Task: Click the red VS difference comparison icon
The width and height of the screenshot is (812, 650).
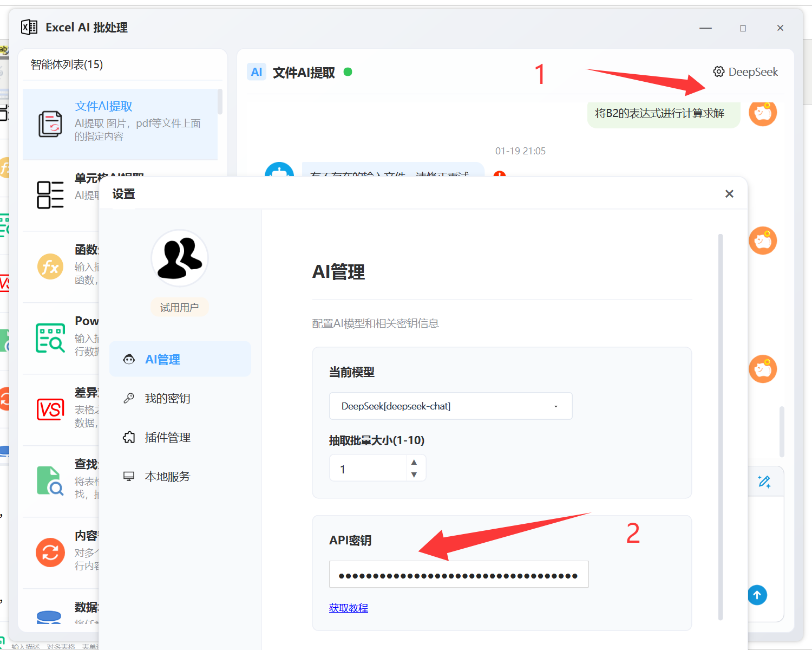Action: (x=50, y=409)
